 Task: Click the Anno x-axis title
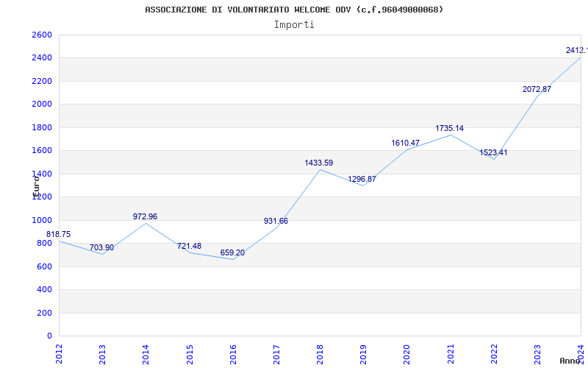point(571,361)
